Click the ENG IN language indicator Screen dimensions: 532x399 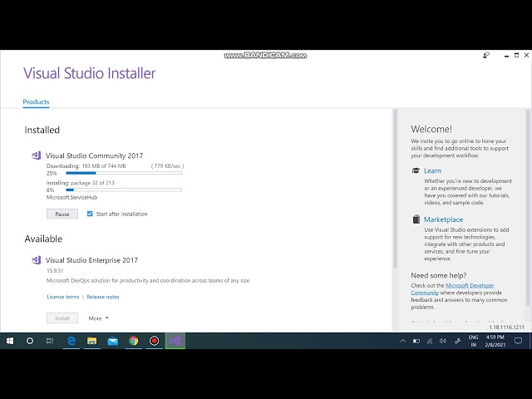pyautogui.click(x=473, y=341)
